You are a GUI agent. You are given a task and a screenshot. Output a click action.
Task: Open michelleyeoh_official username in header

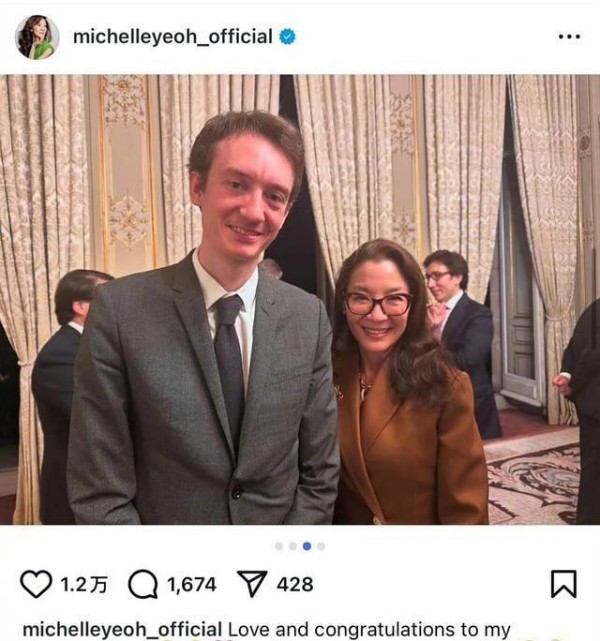[172, 37]
